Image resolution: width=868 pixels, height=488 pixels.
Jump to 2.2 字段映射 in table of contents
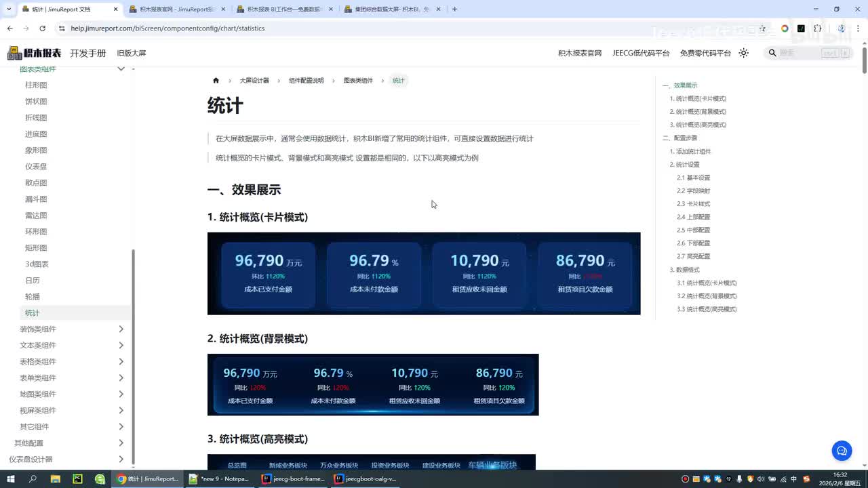tap(693, 190)
